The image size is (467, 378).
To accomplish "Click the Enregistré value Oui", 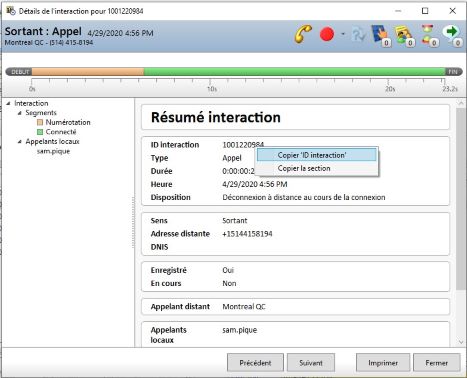I will [x=228, y=270].
